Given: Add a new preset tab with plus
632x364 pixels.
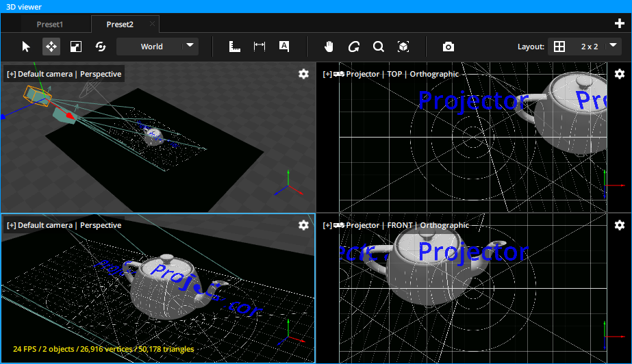Looking at the screenshot, I should pos(620,23).
